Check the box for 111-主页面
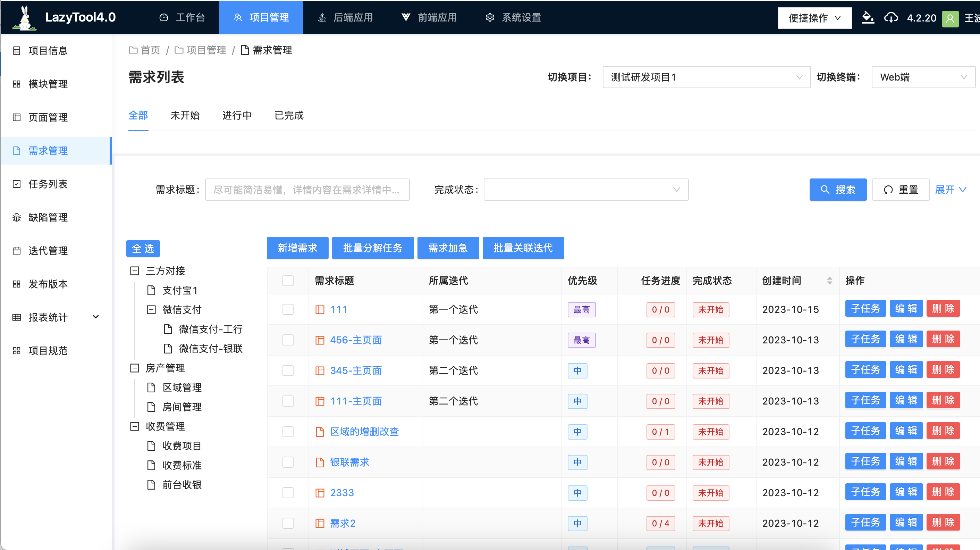The height and width of the screenshot is (550, 980). [288, 401]
